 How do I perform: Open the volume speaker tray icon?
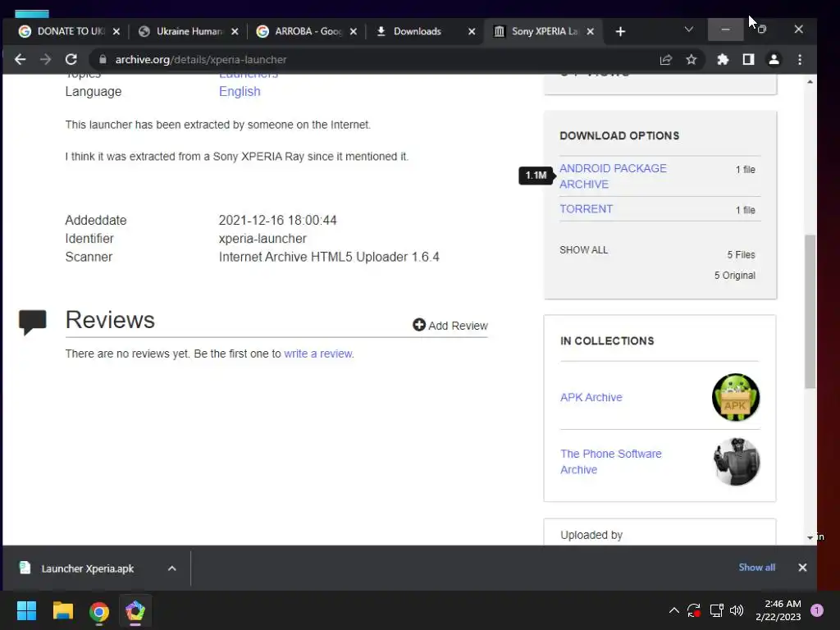click(737, 610)
